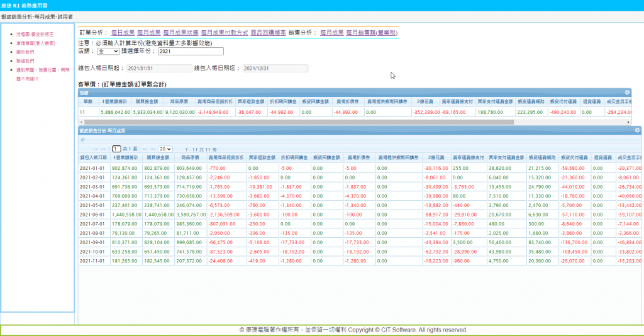This screenshot has height=336, width=644.
Task: Click 聯絡我們 in the sidebar
Action: pyautogui.click(x=25, y=61)
